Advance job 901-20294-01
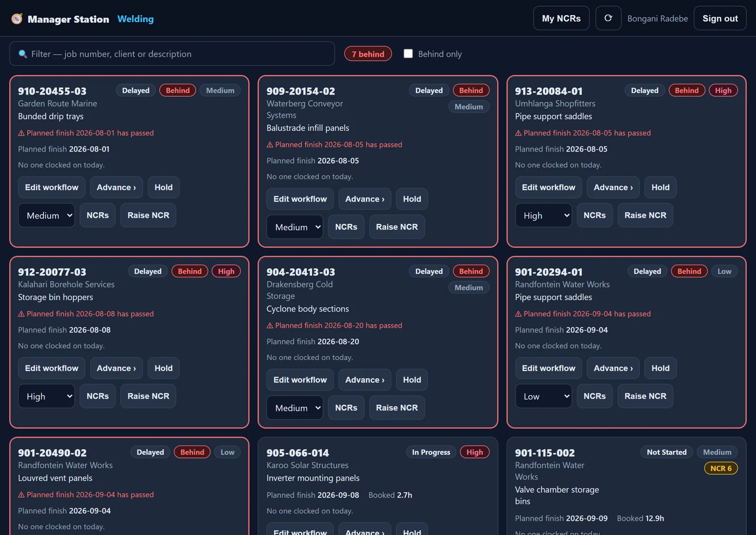Screen dimensions: 756x535 point(613,368)
